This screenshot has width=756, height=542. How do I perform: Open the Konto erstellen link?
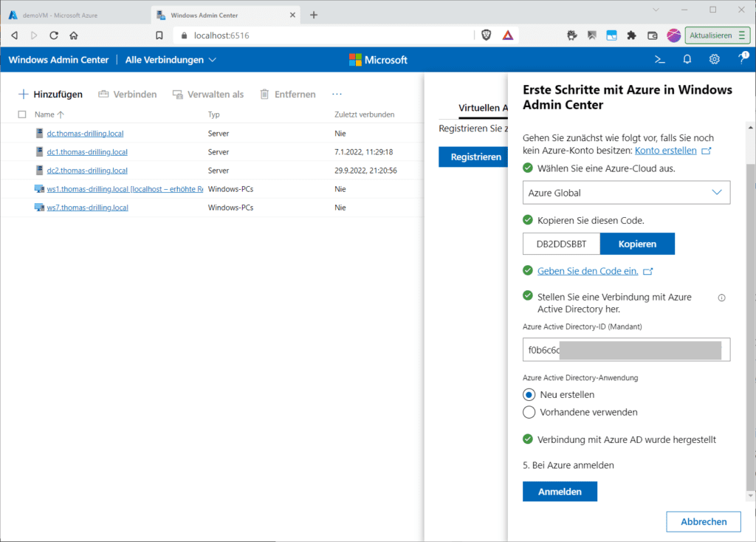665,151
